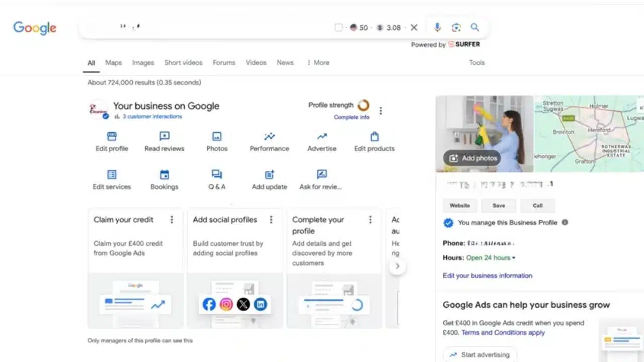This screenshot has width=644, height=362.
Task: Follow the Complete info link
Action: (x=352, y=117)
